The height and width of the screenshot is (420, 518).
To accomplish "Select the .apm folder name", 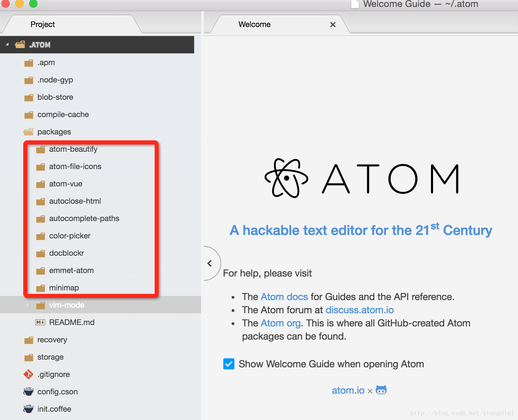I will (x=46, y=63).
